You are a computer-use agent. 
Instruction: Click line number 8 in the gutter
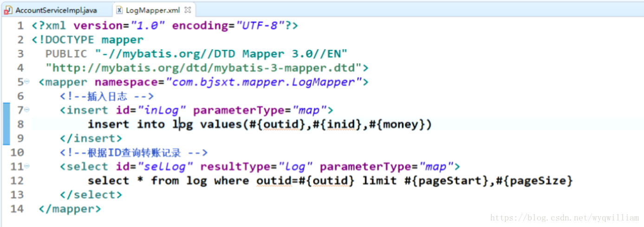[20, 124]
